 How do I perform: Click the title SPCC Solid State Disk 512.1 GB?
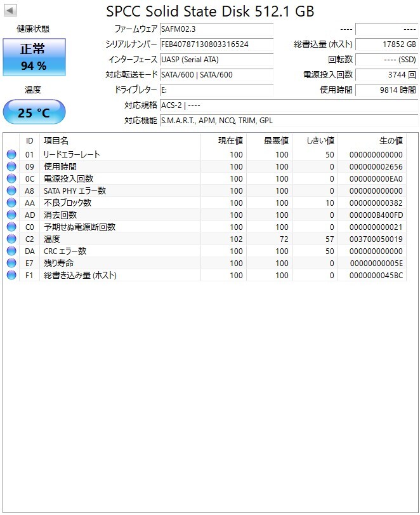[x=210, y=11]
